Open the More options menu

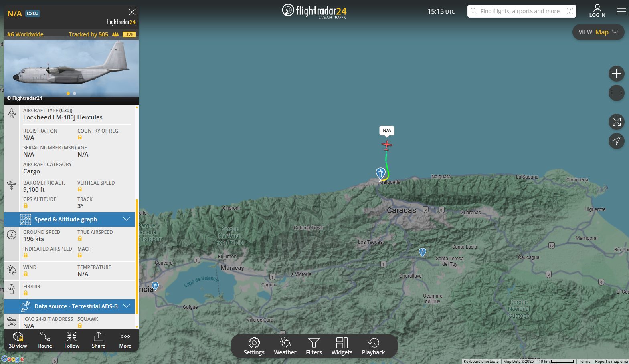(125, 340)
